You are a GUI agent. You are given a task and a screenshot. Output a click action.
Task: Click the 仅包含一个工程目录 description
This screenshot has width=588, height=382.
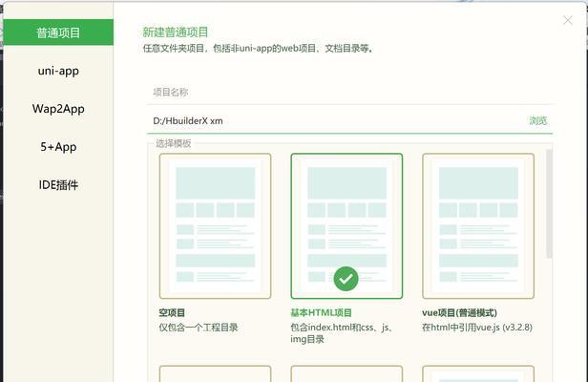pos(199,328)
